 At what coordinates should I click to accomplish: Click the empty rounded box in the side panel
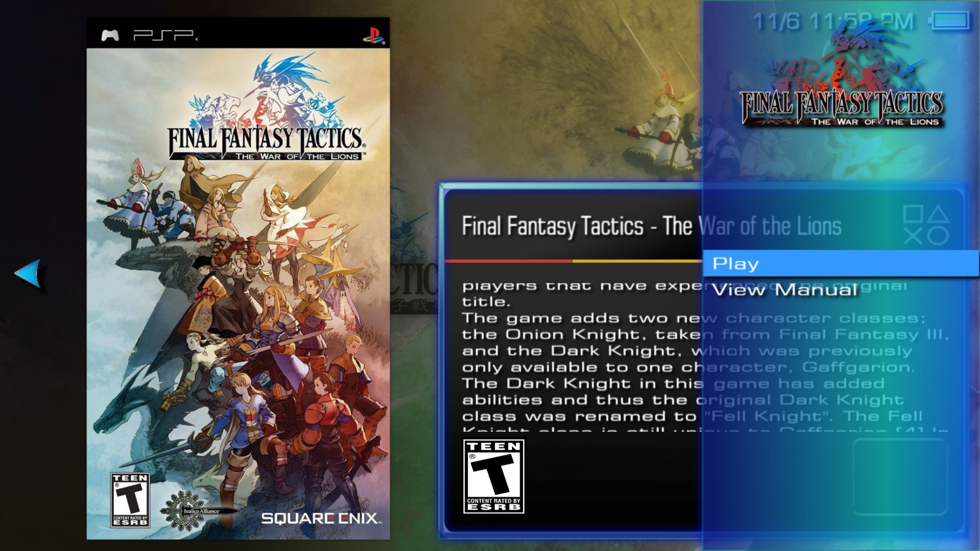(x=900, y=477)
